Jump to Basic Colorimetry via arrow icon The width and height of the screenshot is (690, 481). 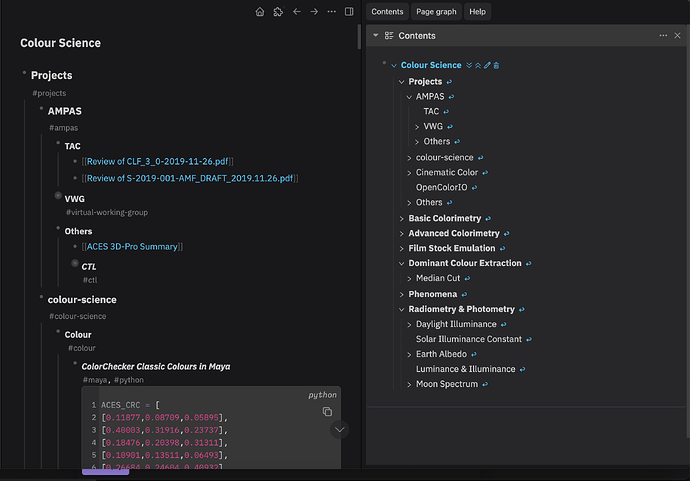488,218
